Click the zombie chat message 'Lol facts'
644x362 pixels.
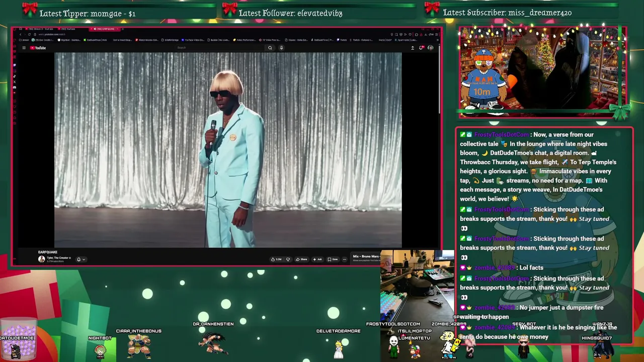[x=531, y=268]
